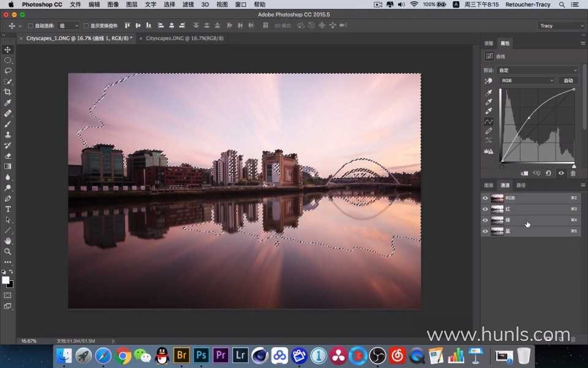Open the 预设 preset dropdown
This screenshot has height=368, width=588.
coord(537,70)
